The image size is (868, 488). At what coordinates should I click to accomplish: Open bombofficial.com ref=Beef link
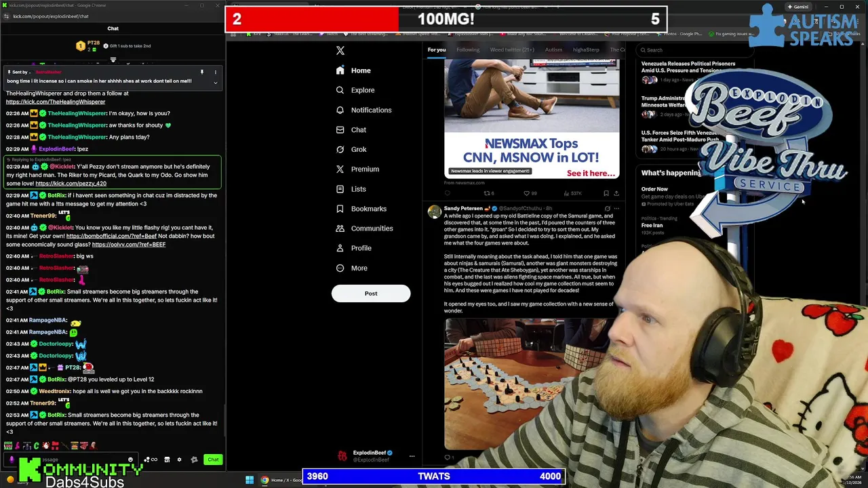111,236
